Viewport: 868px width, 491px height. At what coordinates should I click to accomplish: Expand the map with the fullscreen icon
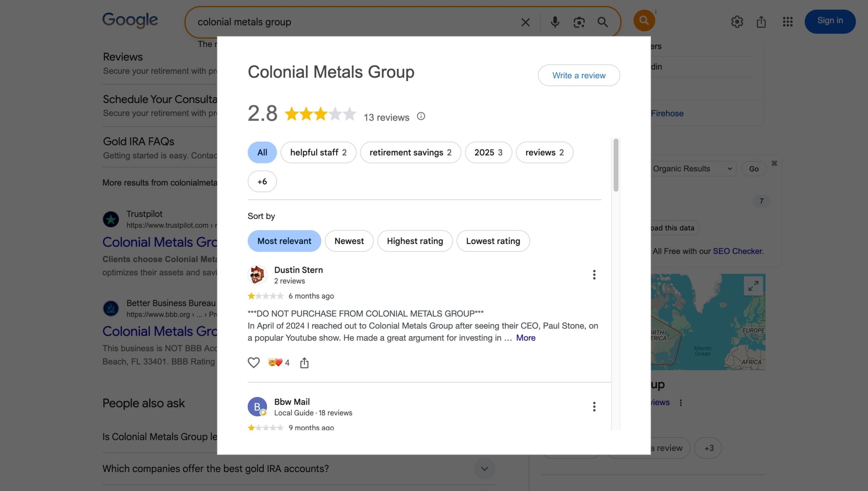(753, 286)
